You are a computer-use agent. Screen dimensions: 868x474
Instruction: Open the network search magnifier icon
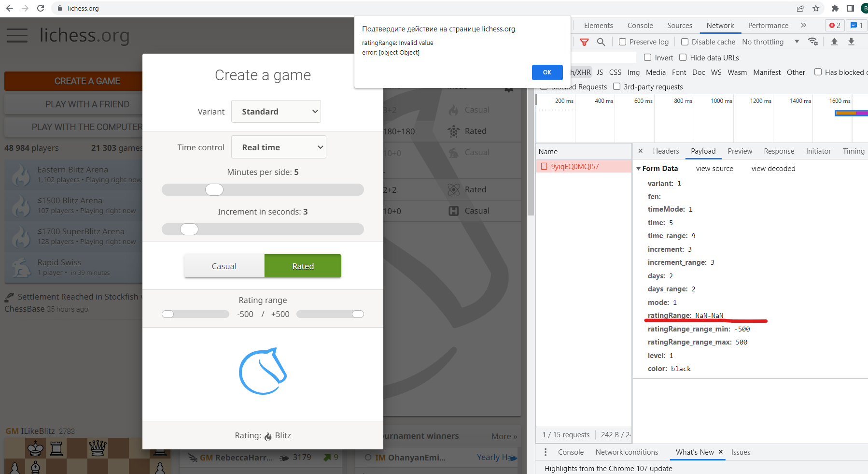tap(601, 42)
